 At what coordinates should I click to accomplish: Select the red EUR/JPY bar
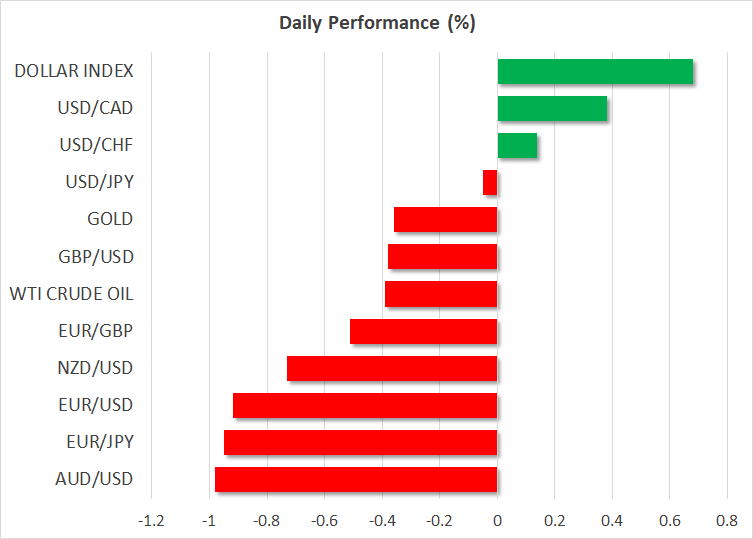coord(360,442)
